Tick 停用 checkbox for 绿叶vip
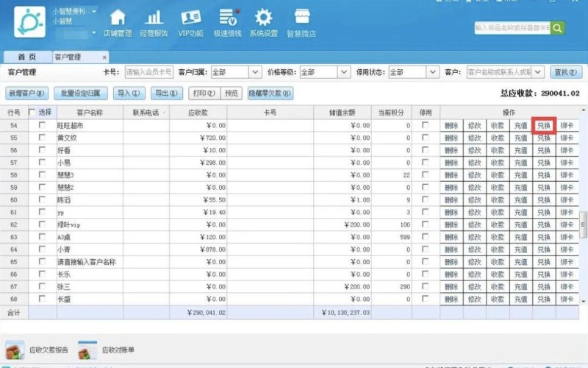The height and width of the screenshot is (368, 588). [x=426, y=224]
